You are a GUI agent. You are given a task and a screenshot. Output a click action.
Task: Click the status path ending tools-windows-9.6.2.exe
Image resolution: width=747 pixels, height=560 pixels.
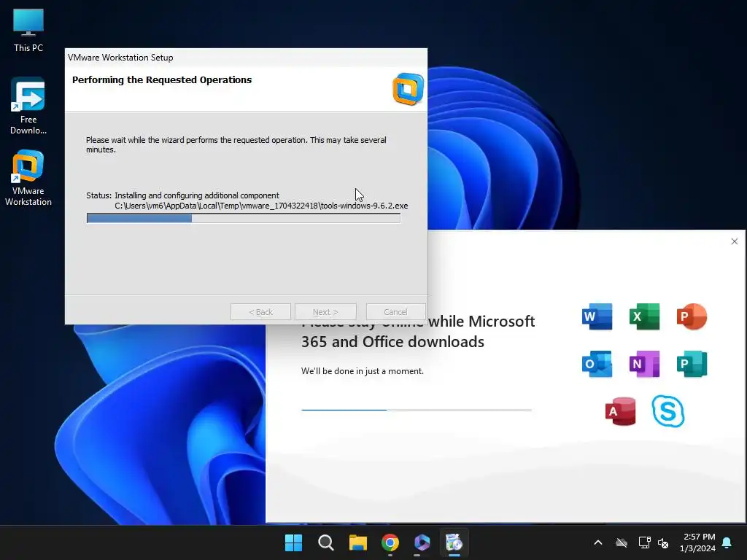point(261,206)
